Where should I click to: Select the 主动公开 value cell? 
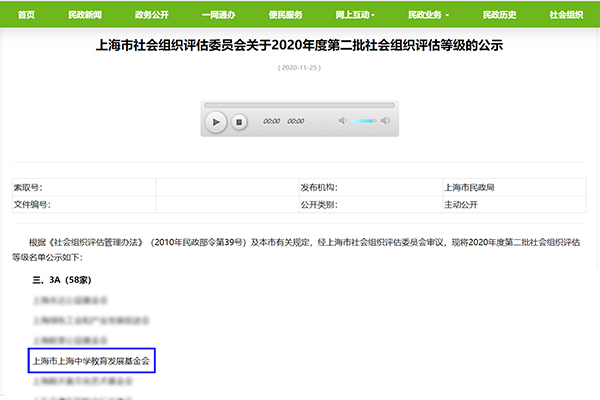coord(514,204)
